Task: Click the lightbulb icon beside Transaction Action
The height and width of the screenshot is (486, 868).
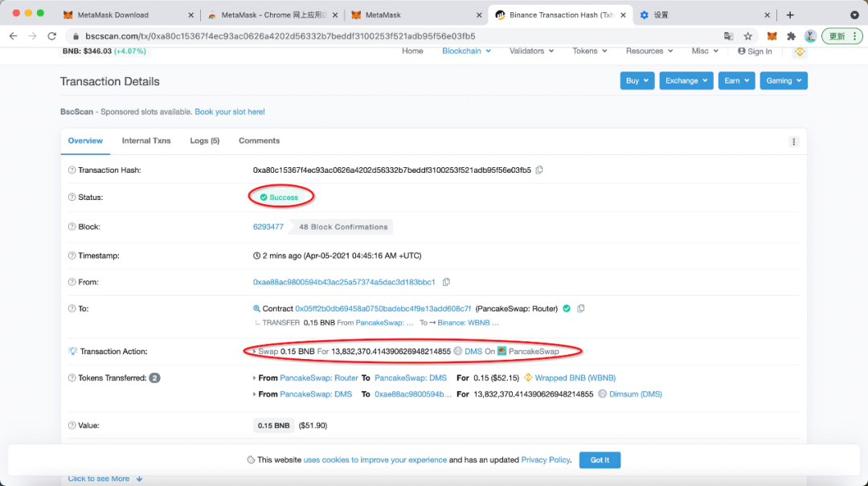Action: point(72,351)
